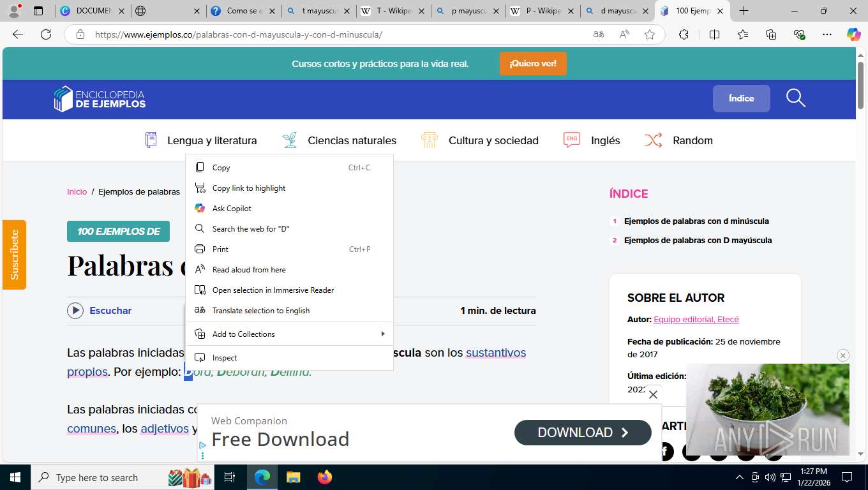Image resolution: width=868 pixels, height=490 pixels.
Task: Open Equipo editorial, Etecé author link
Action: 696,320
